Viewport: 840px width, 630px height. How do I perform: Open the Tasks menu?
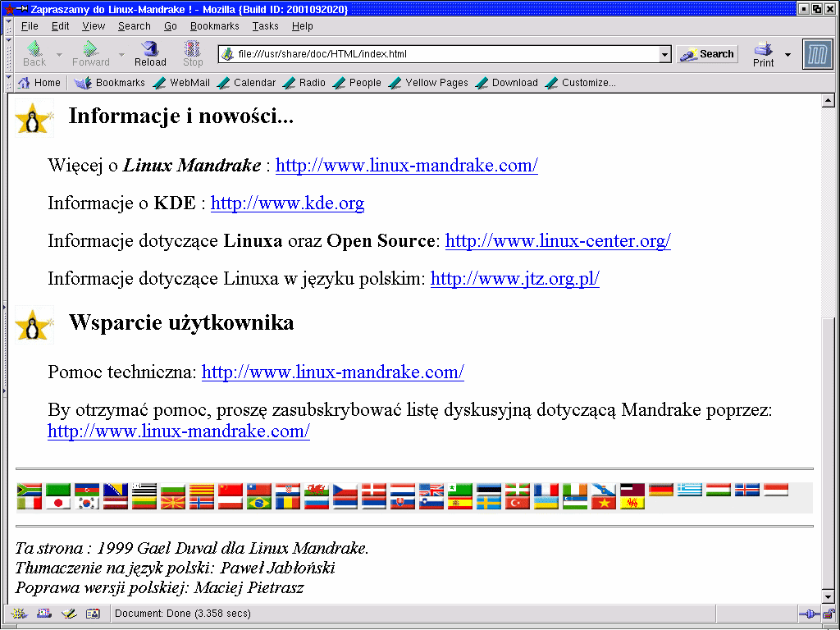coord(265,25)
